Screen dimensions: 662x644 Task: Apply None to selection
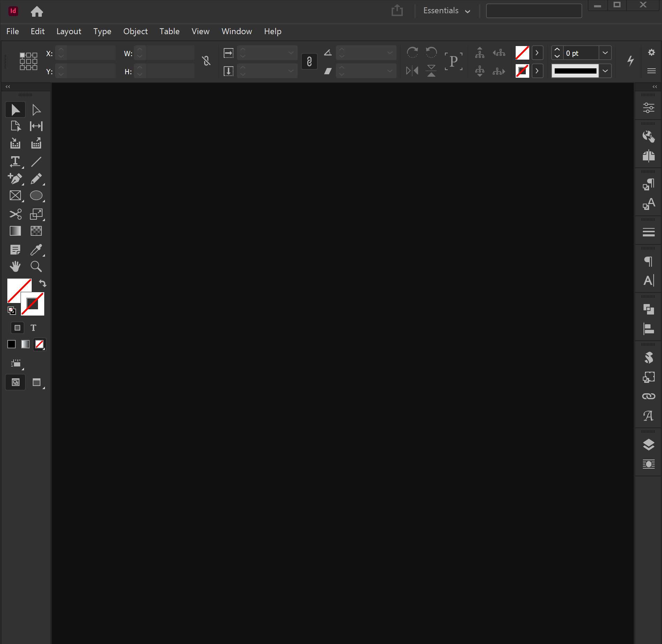39,344
